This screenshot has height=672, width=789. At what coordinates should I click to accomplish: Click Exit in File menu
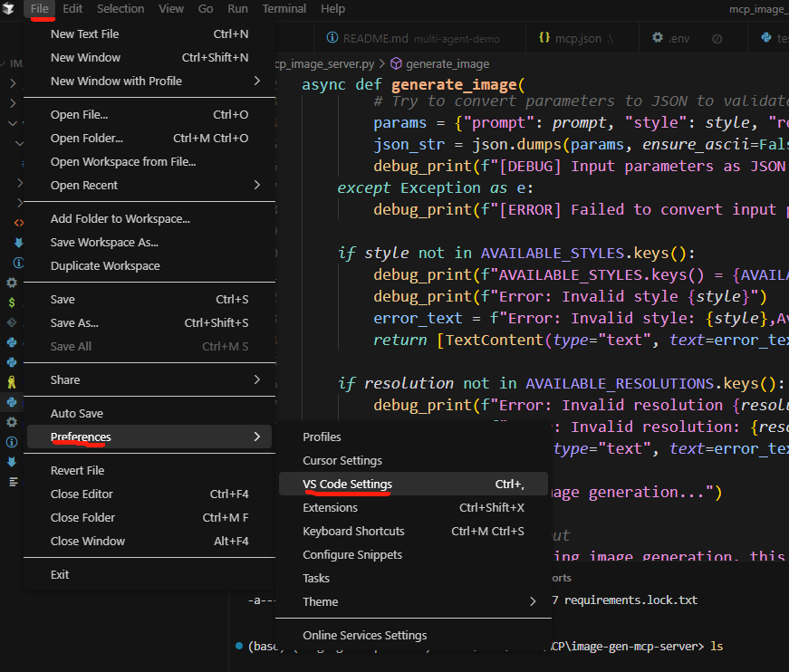point(149,574)
